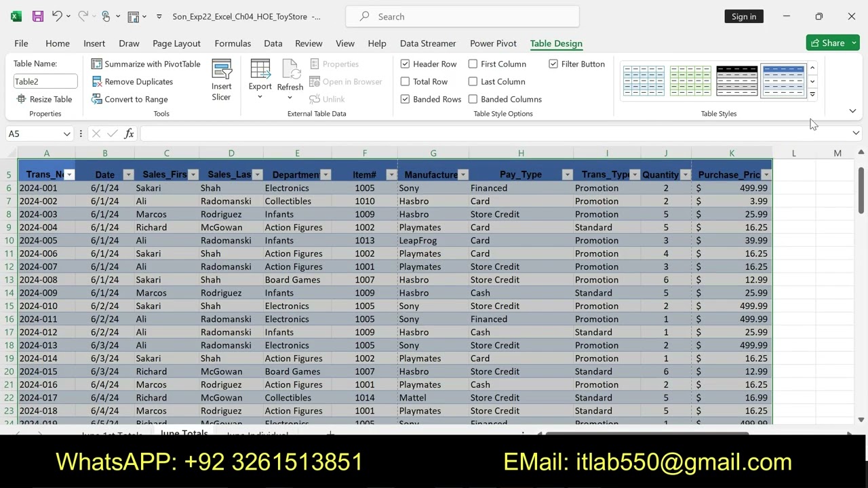
Task: Click the Refresh table icon
Action: point(290,70)
